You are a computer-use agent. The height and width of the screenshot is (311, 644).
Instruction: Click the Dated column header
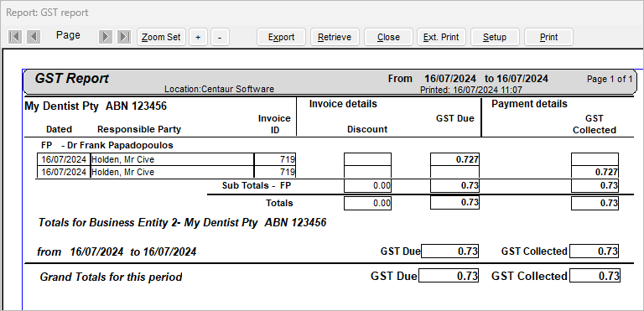click(59, 129)
